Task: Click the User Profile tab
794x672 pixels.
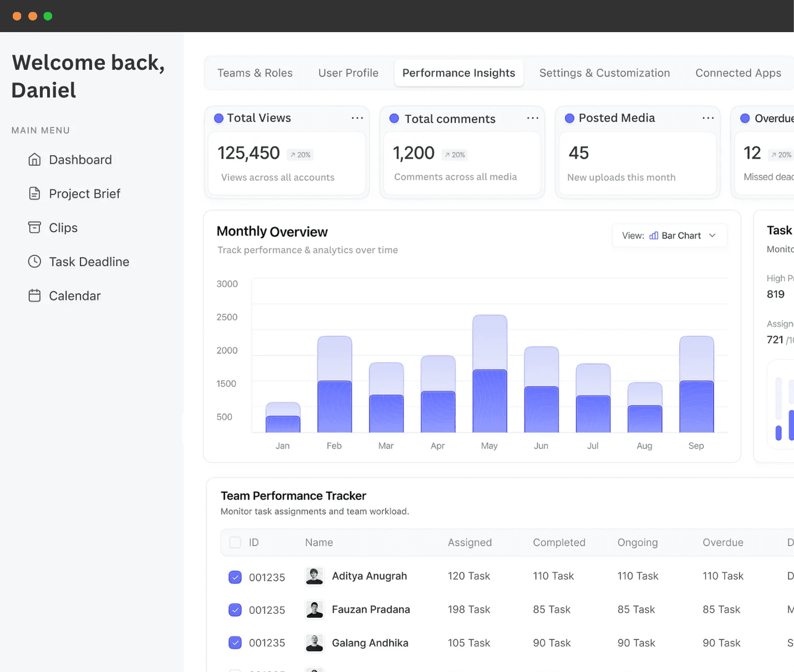Action: click(x=348, y=73)
